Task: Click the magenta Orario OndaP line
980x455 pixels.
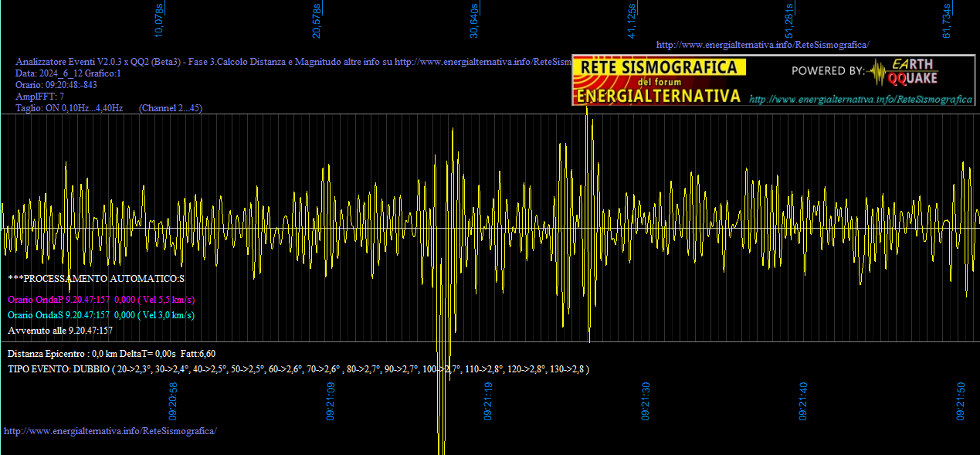Action: pos(101,300)
